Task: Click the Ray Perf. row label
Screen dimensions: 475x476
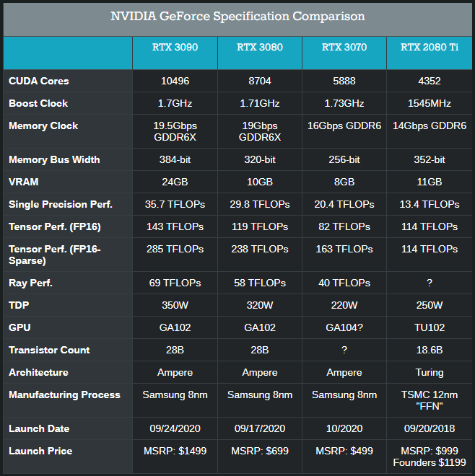Action: coord(31,283)
